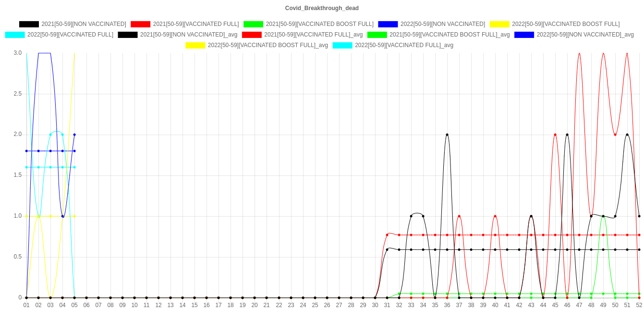Toggle the 2022[50-59][NON VACCINATED] legend text
The height and width of the screenshot is (322, 644).
[x=442, y=24]
